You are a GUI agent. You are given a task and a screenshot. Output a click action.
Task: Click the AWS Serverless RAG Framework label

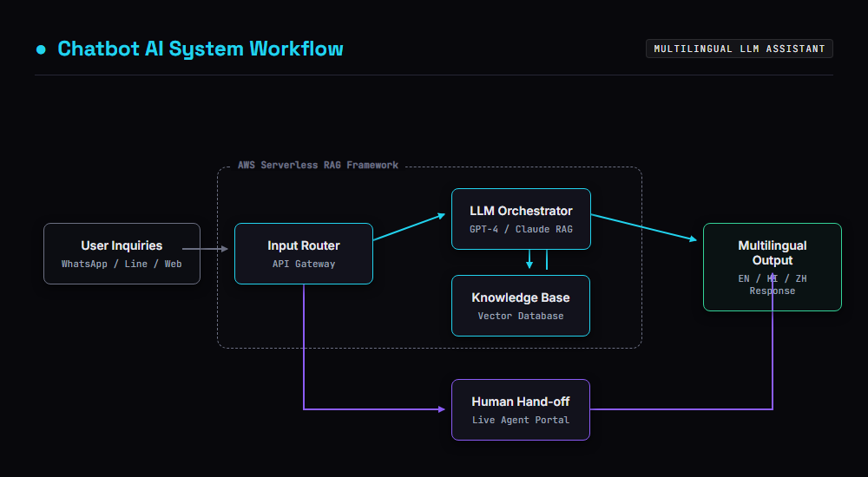pos(319,165)
